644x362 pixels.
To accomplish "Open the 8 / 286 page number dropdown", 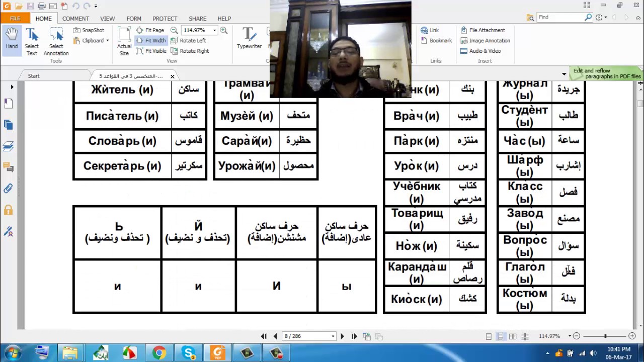I will click(x=333, y=336).
